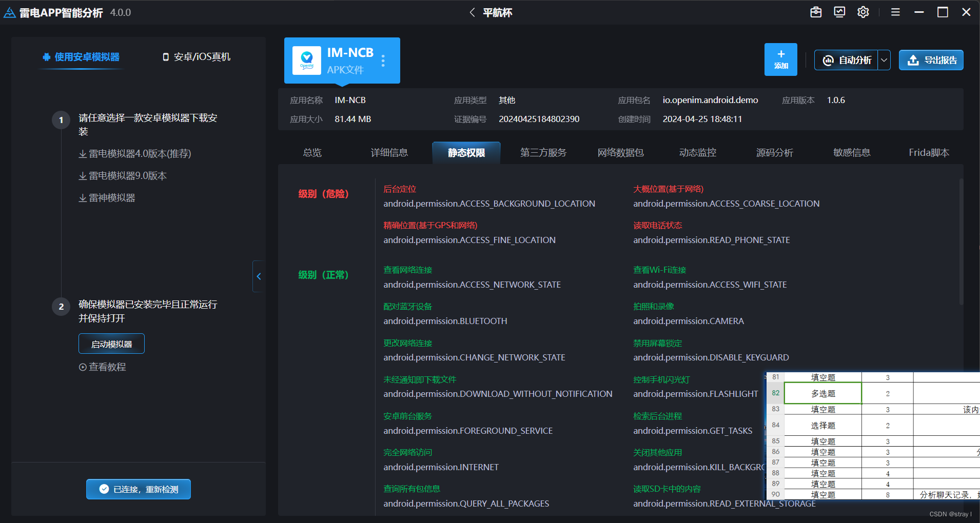This screenshot has width=980, height=523.
Task: Click the permissions list vertical scrollbar
Action: coord(961,241)
